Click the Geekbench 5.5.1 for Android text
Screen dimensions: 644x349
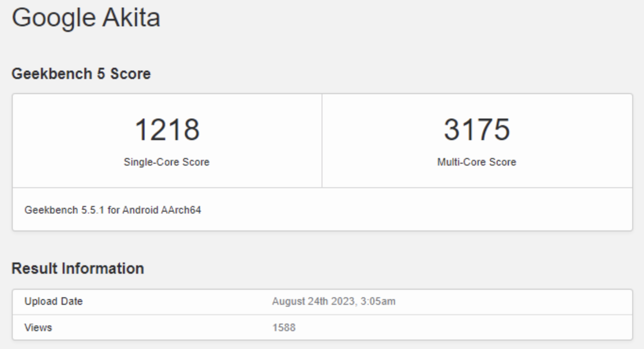[x=113, y=210]
